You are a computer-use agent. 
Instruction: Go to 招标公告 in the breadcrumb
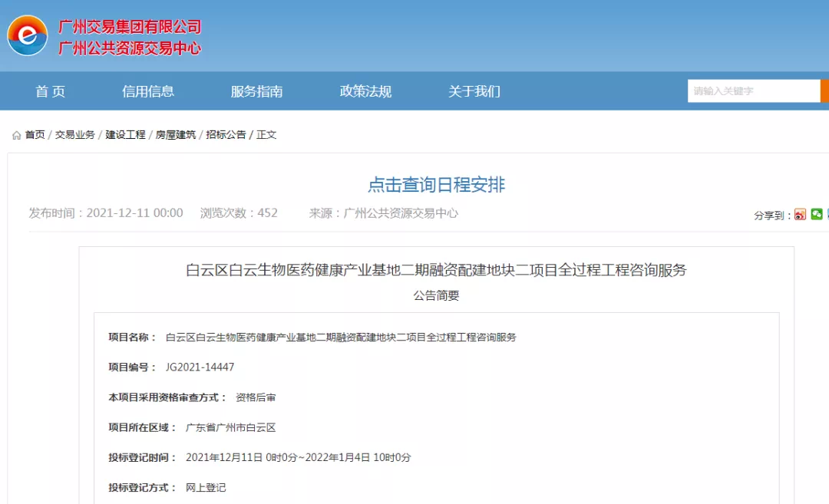tap(226, 135)
